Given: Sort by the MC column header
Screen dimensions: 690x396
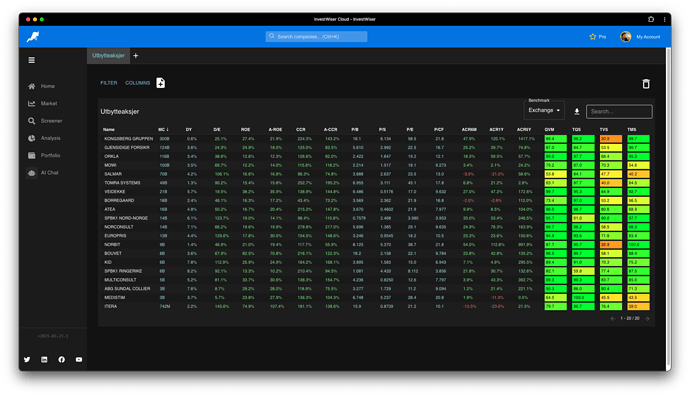Looking at the screenshot, I should coord(163,129).
